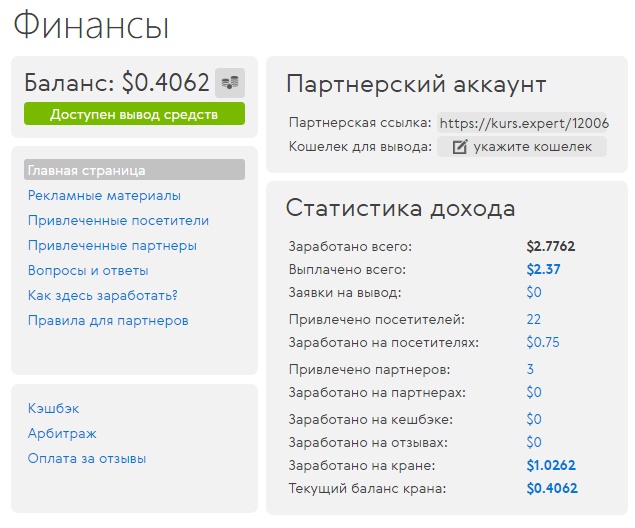Click the earned on faucet value $1.0262
This screenshot has height=528, width=635.
pyautogui.click(x=551, y=466)
